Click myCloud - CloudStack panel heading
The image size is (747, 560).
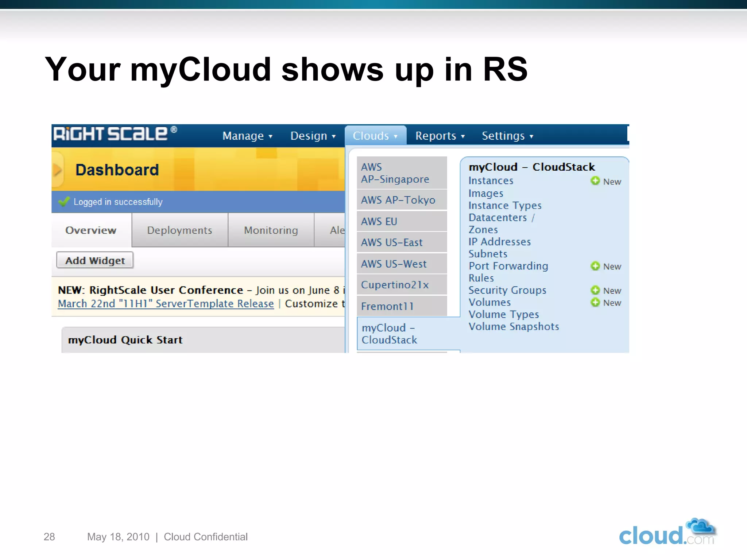coord(532,167)
